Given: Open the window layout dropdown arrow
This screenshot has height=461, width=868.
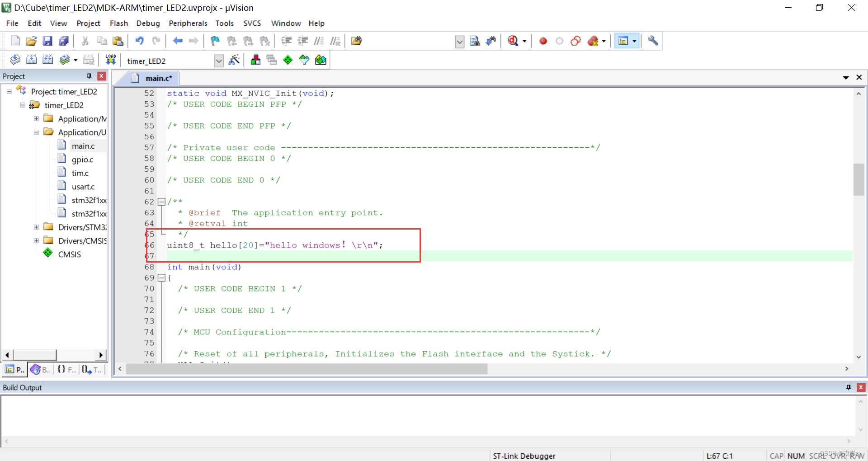Looking at the screenshot, I should pyautogui.click(x=634, y=41).
